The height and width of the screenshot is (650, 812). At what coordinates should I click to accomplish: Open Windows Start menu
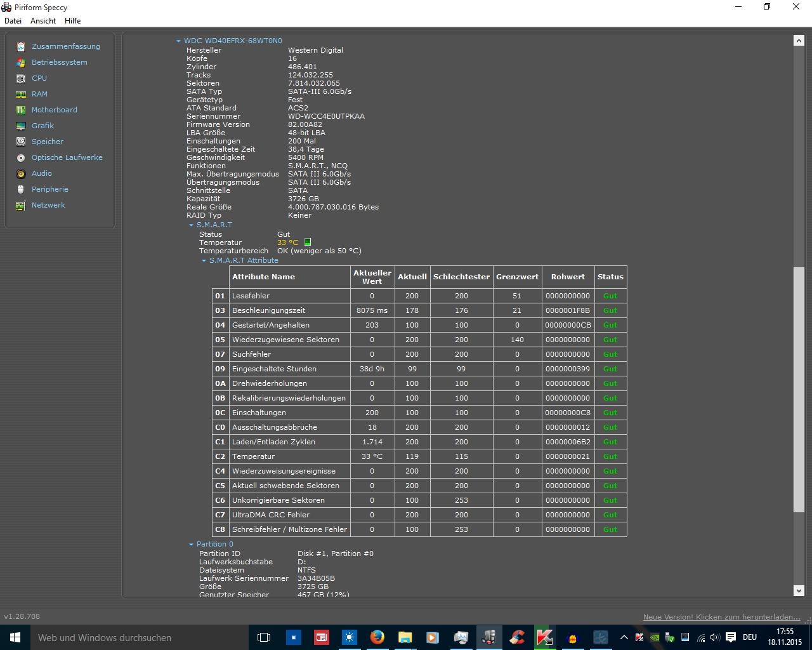click(x=15, y=637)
